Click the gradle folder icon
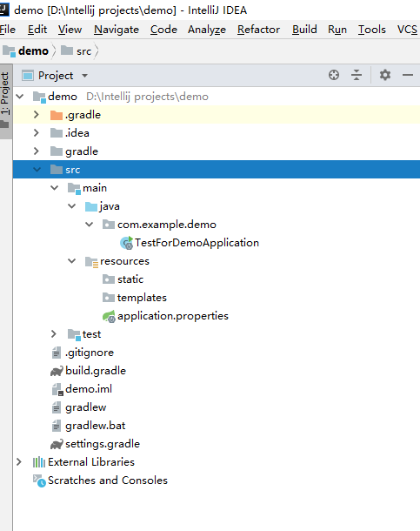The width and height of the screenshot is (420, 531). [x=57, y=151]
